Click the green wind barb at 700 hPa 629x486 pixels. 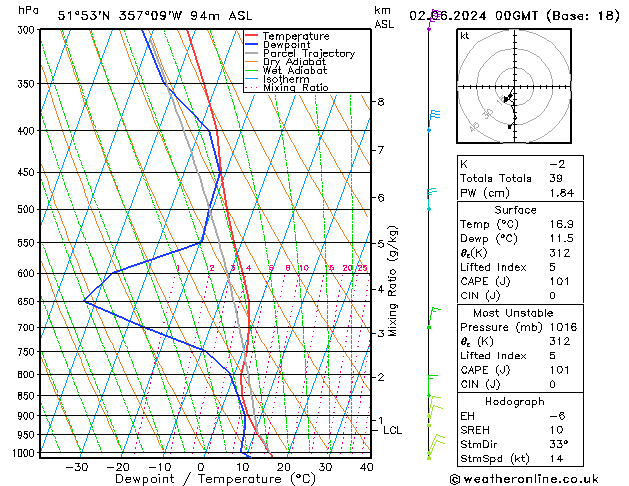pos(434,318)
